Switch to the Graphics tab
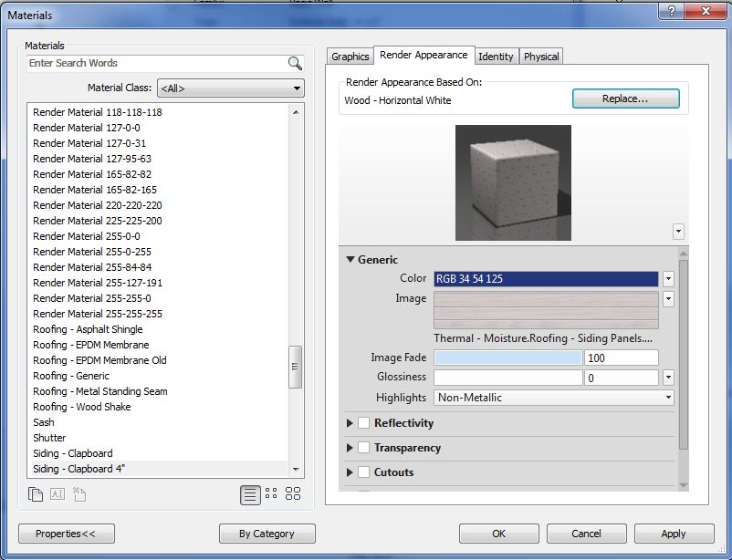The width and height of the screenshot is (732, 560). pyautogui.click(x=350, y=57)
